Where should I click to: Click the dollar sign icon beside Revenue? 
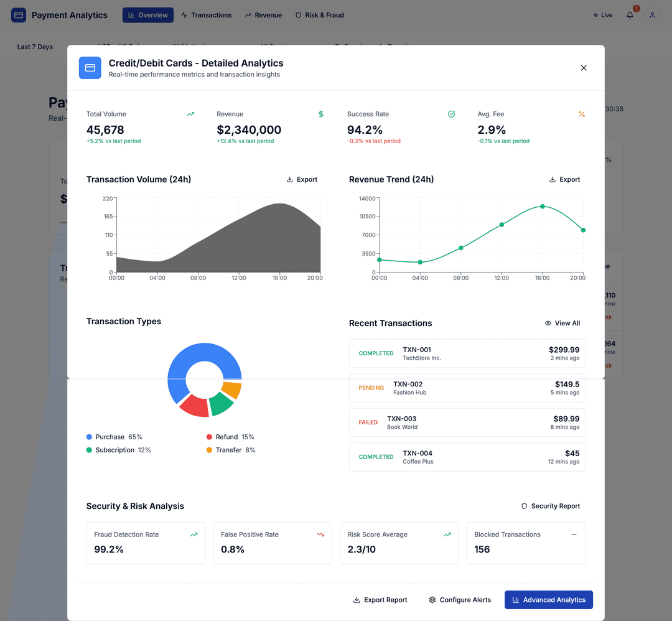(x=321, y=114)
